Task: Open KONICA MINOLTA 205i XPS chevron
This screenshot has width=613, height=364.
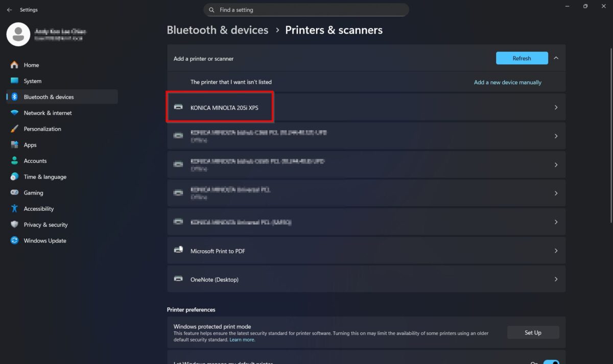Action: click(x=556, y=108)
